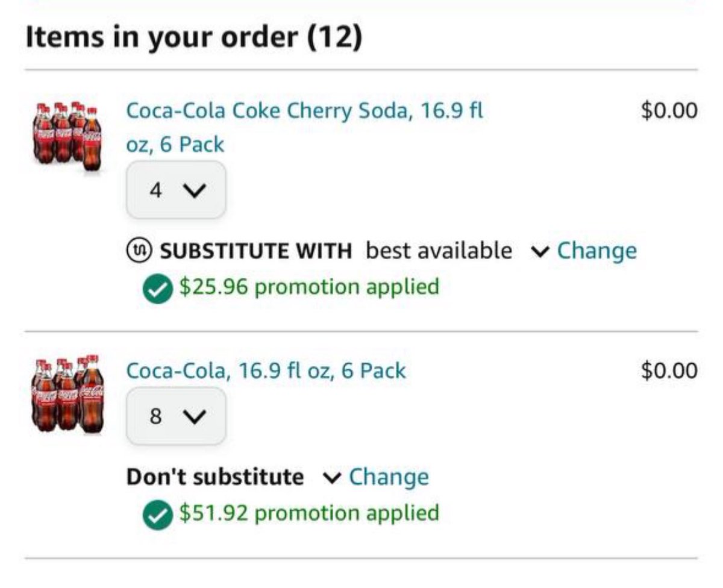Click Change for Coca-Cola substitution preference
The image size is (723, 588).
[x=389, y=477]
